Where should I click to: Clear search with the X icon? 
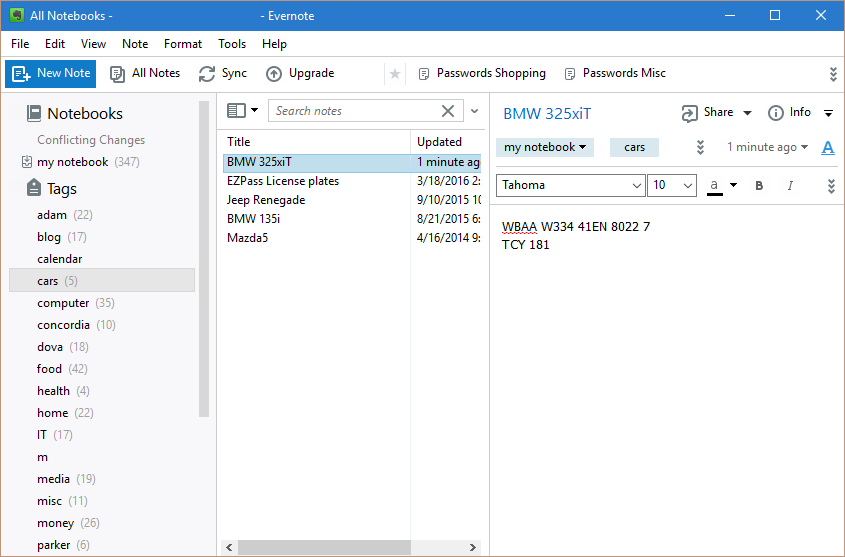coord(448,111)
